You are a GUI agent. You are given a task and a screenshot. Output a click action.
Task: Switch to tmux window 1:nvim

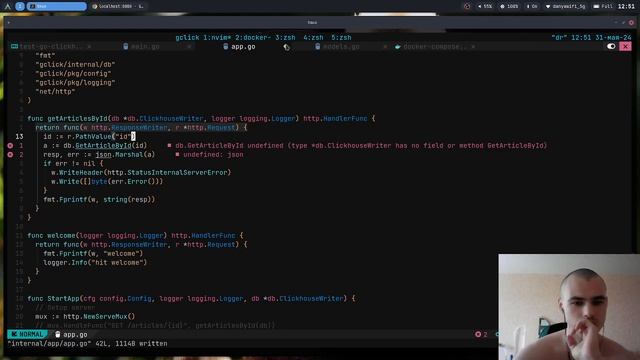click(217, 38)
